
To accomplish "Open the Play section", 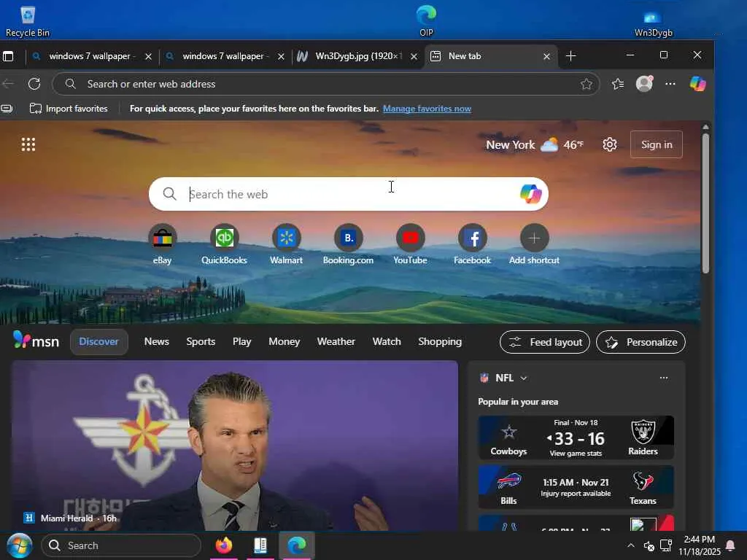I will pyautogui.click(x=241, y=341).
